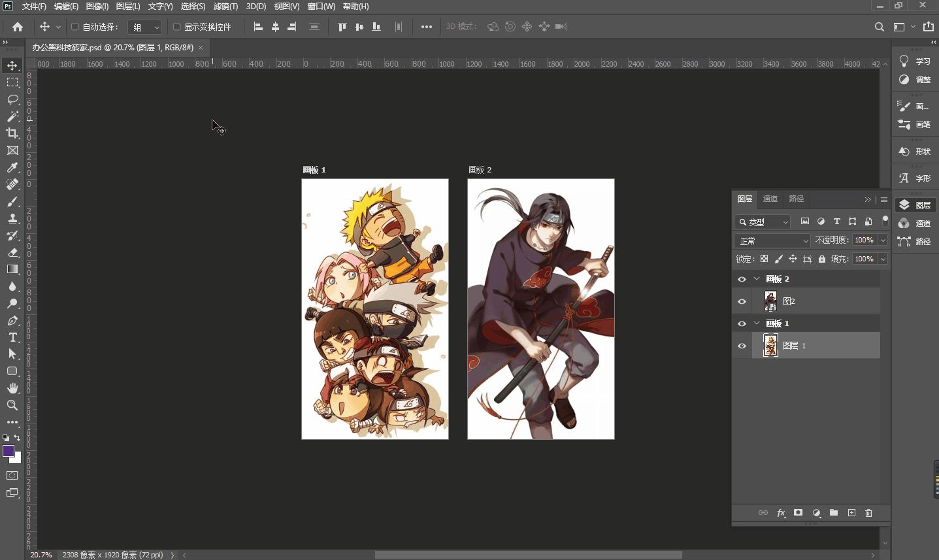Select the Magic Wand tool
The height and width of the screenshot is (560, 939).
point(12,116)
